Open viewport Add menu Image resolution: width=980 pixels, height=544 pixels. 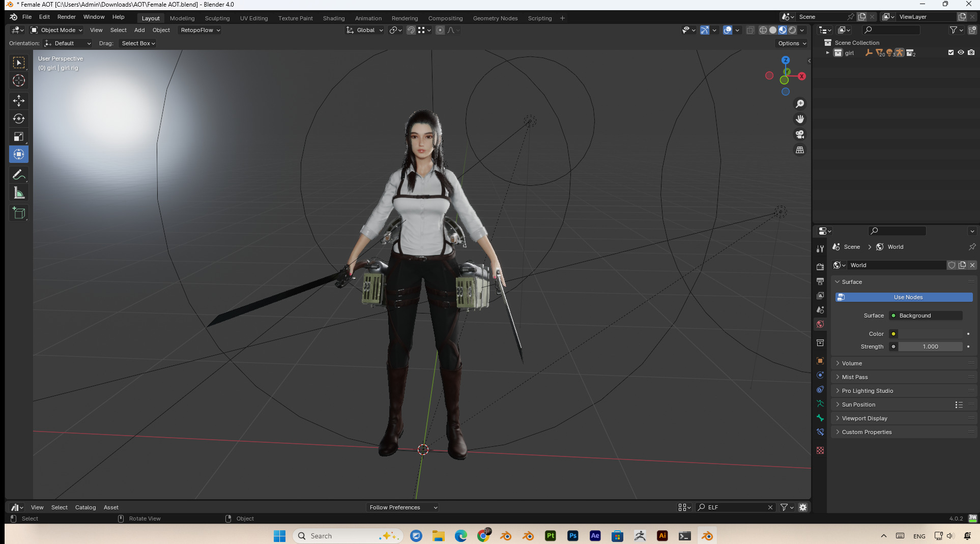point(139,30)
